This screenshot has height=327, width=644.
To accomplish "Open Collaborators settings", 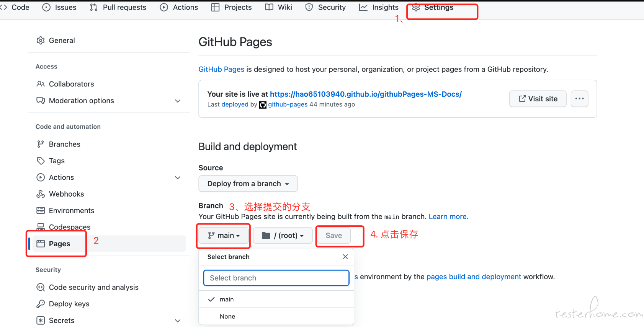I will point(71,84).
